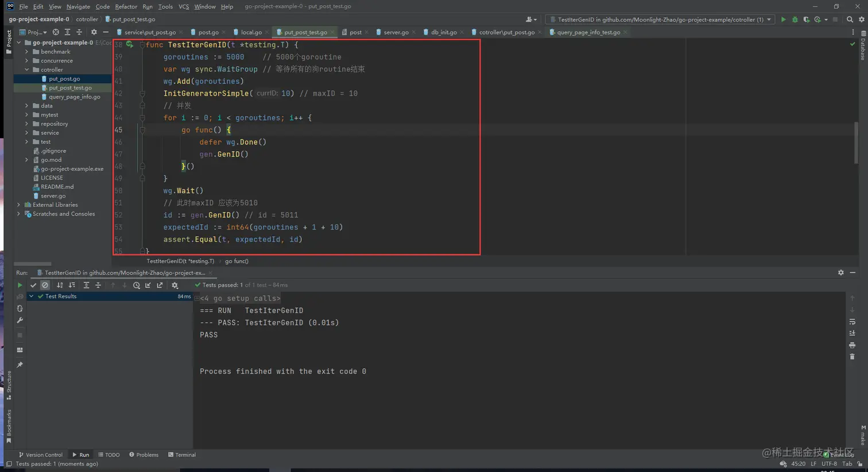Viewport: 868px width, 472px height.
Task: Toggle the Show Passed checkmark filter
Action: [x=33, y=285]
